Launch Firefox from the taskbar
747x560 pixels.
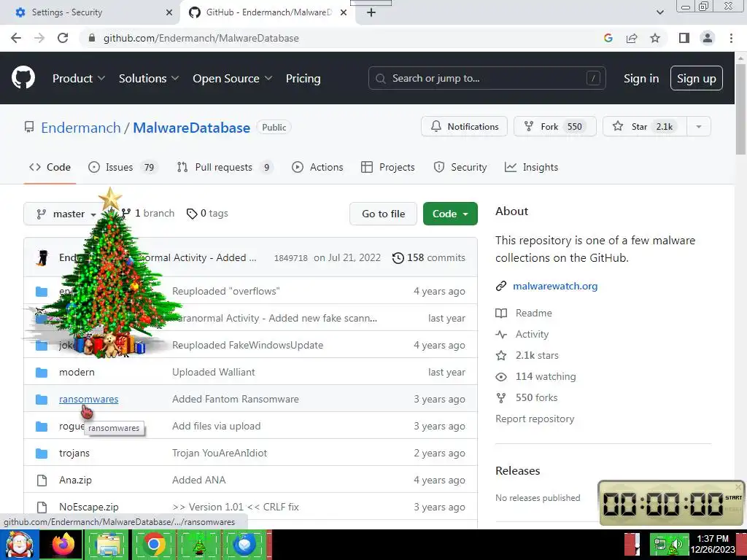(63, 545)
